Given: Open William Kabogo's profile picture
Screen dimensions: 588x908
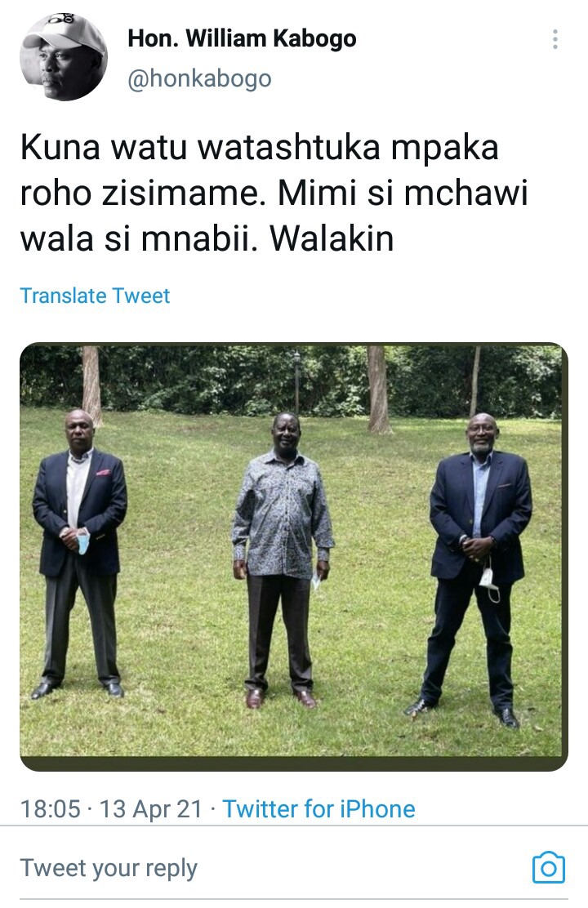Looking at the screenshot, I should click(63, 58).
